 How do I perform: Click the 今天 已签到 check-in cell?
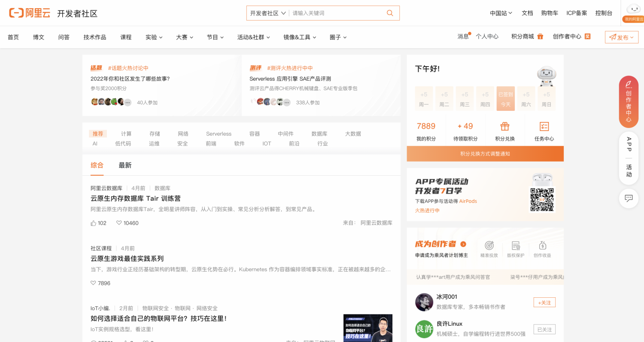(505, 98)
